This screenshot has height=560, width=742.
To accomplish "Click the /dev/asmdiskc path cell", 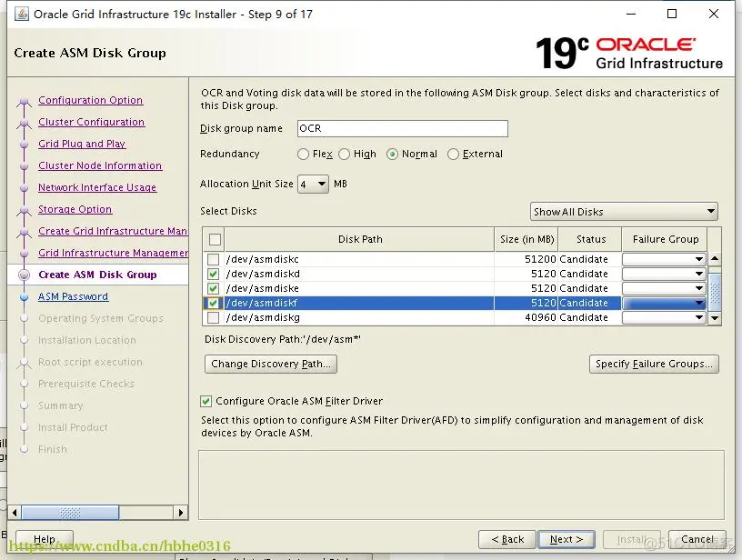I will (360, 259).
